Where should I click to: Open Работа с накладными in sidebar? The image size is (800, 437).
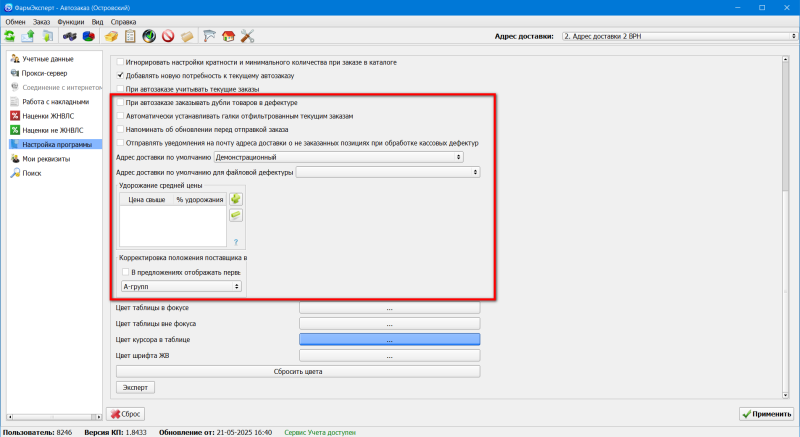[x=55, y=102]
